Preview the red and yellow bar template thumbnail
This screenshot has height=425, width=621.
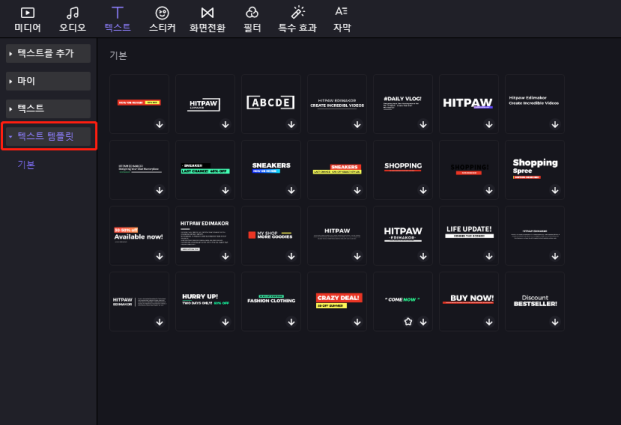click(x=139, y=104)
